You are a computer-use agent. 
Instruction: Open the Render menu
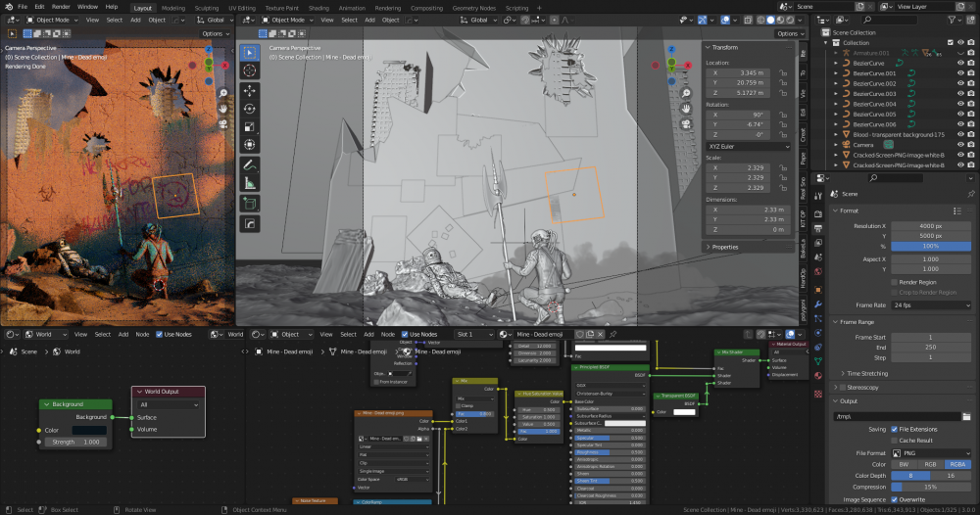61,7
